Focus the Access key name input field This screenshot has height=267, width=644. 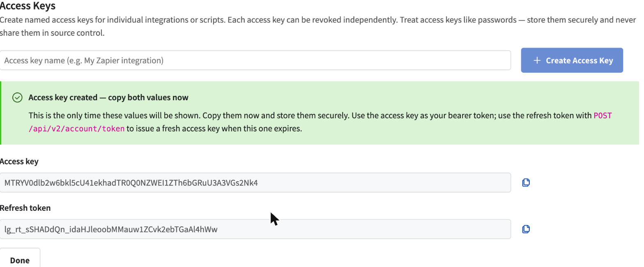(x=255, y=60)
